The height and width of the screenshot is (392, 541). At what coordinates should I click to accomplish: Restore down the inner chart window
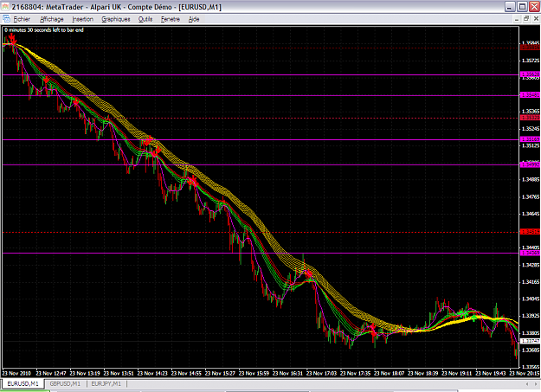pyautogui.click(x=526, y=19)
